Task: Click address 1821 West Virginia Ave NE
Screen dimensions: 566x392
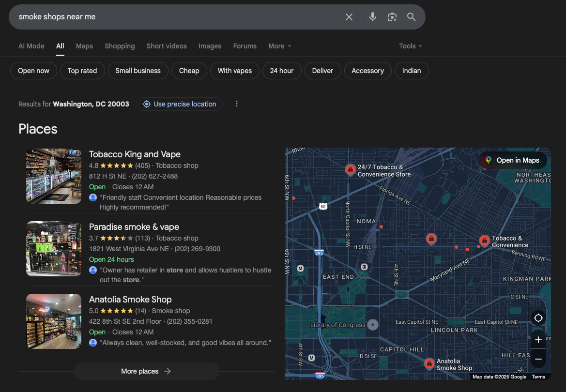Action: tap(129, 249)
